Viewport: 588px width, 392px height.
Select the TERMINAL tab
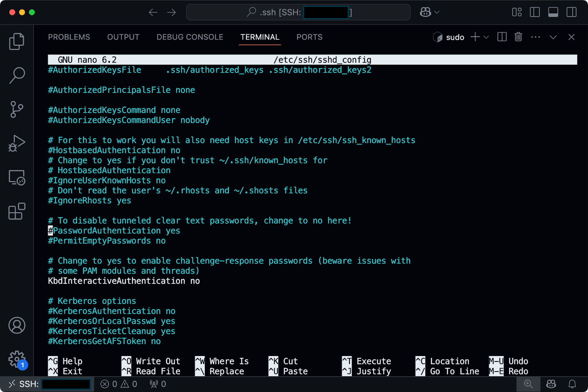click(x=260, y=37)
